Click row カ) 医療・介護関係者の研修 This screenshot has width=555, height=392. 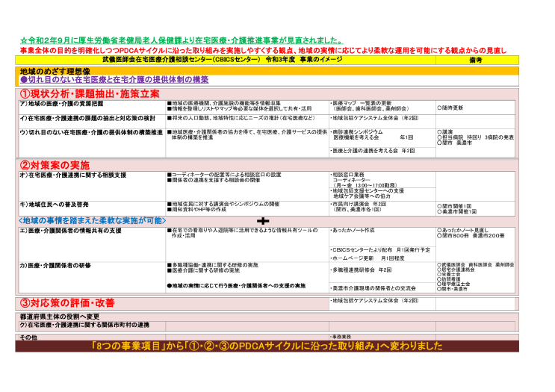coord(55,265)
